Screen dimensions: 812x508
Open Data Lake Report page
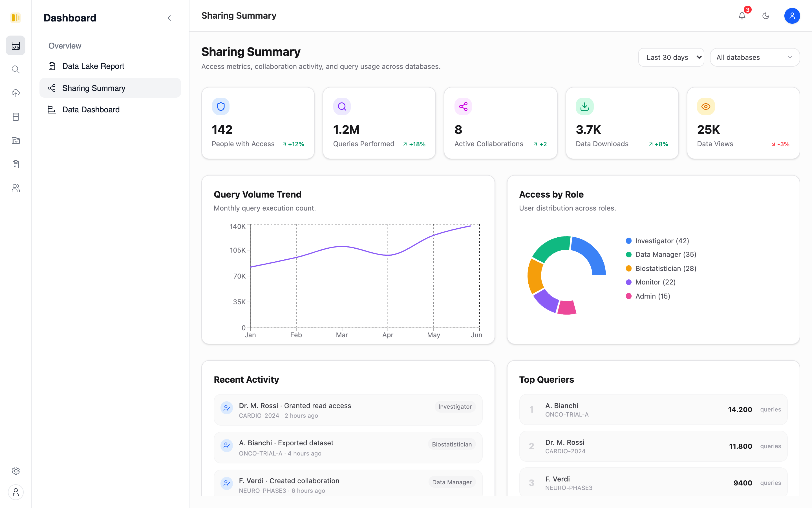click(x=110, y=66)
